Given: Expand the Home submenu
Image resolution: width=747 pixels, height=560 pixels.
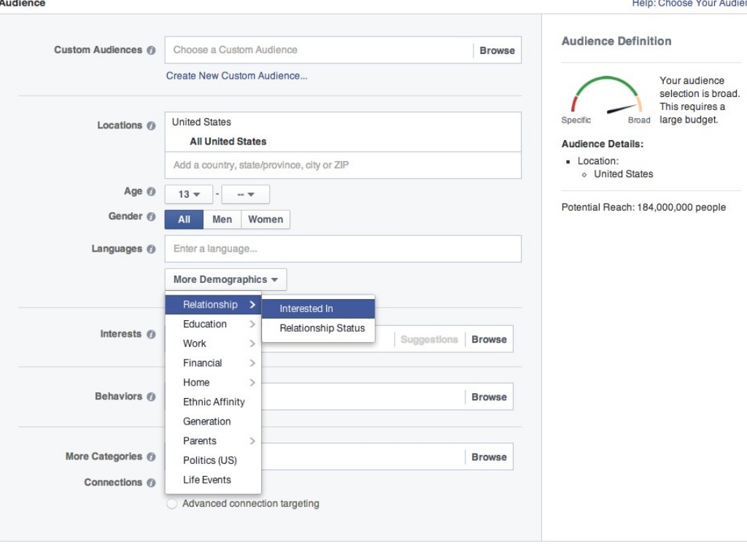Looking at the screenshot, I should tap(214, 383).
